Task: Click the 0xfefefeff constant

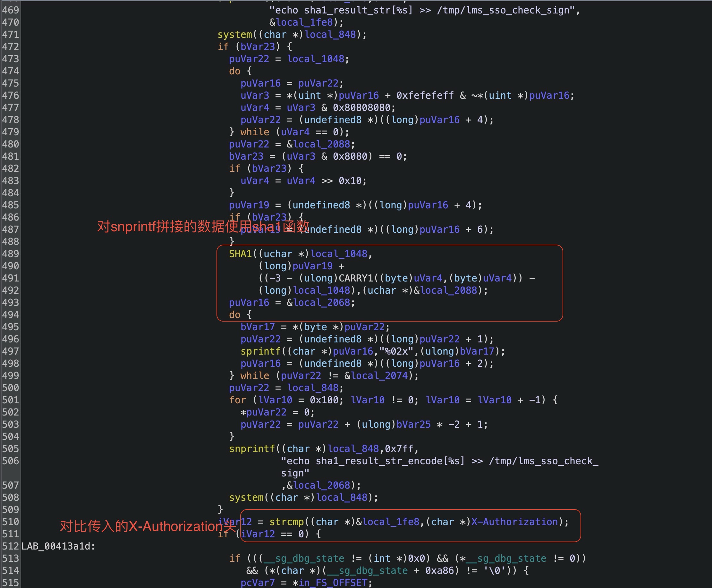Action: (425, 96)
